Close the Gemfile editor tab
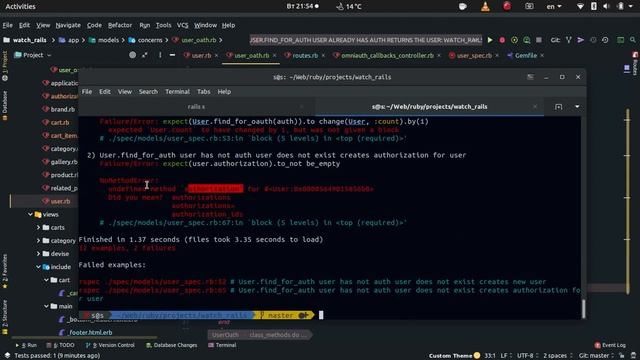The image size is (640, 360). tap(542, 56)
